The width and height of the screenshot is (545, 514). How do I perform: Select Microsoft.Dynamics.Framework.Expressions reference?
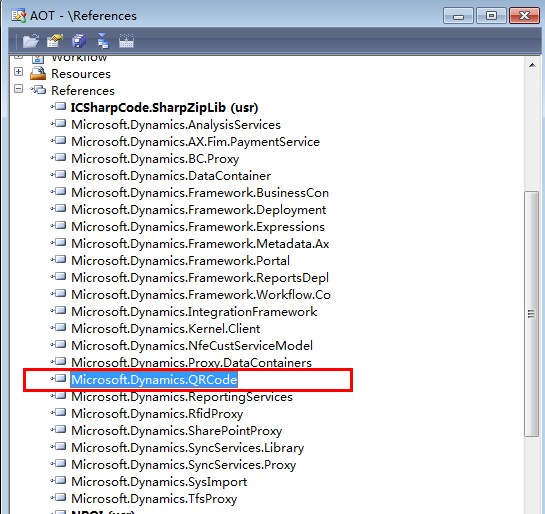point(198,227)
